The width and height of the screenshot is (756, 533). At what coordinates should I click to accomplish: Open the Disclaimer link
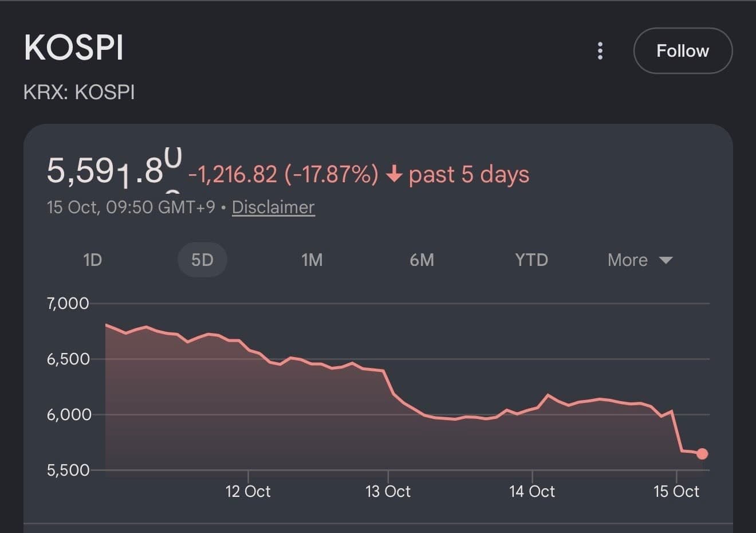(273, 207)
